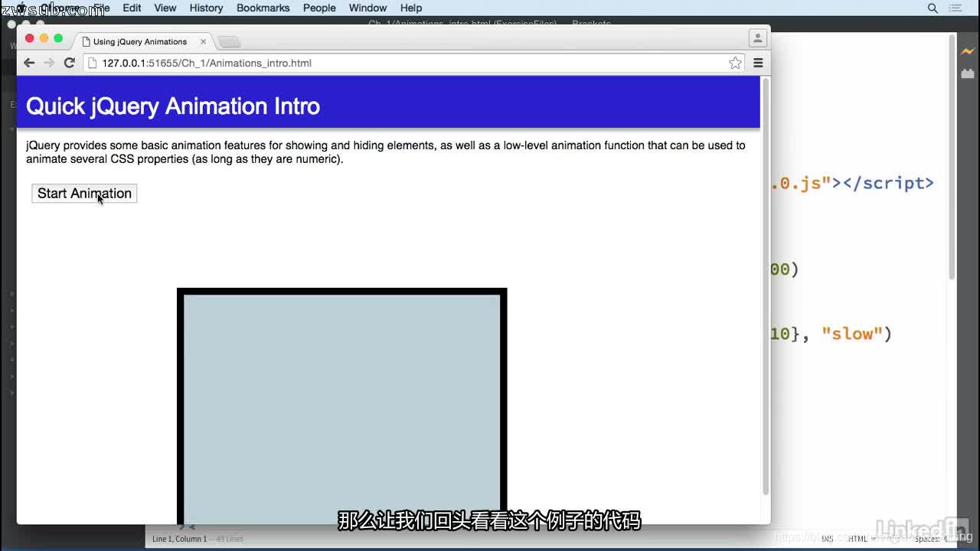
Task: Go back using Chrome's back arrow
Action: [x=29, y=63]
